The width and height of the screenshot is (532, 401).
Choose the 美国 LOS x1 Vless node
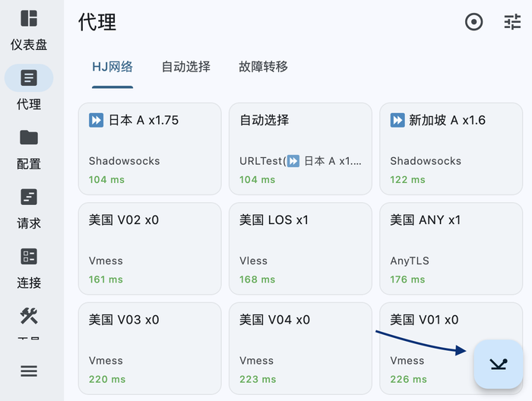coord(300,248)
